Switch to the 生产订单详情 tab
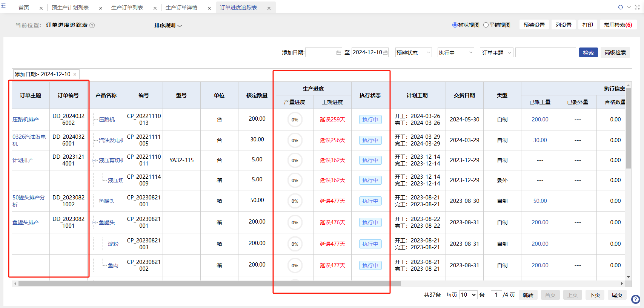This screenshot has width=644, height=308. click(x=181, y=8)
